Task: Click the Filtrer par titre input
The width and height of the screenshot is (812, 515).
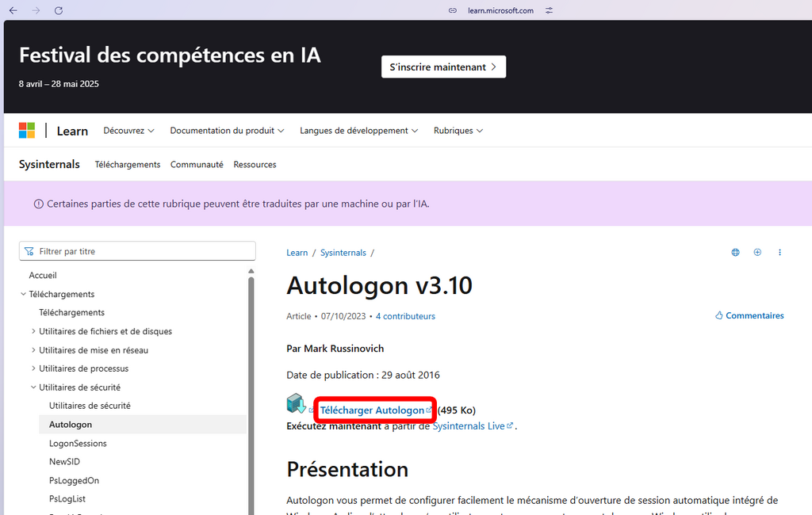Action: pyautogui.click(x=137, y=251)
